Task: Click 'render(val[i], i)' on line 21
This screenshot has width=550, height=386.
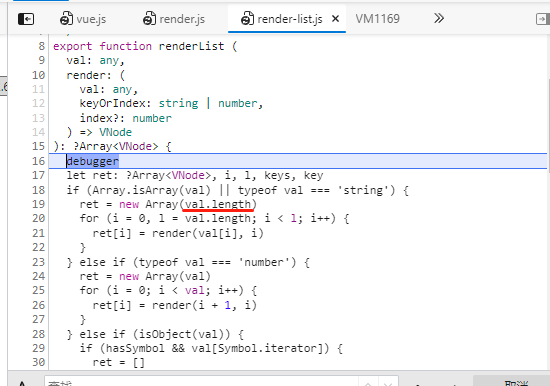Action: (x=207, y=233)
